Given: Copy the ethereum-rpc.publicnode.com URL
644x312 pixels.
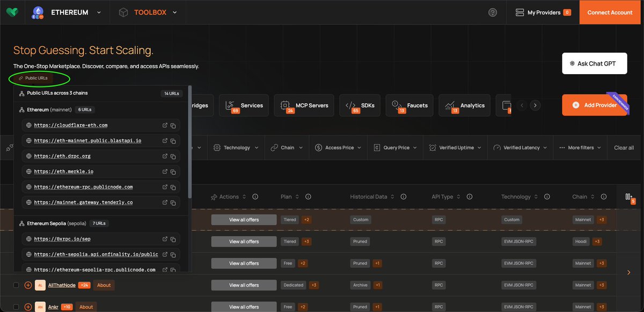Looking at the screenshot, I should pyautogui.click(x=173, y=187).
